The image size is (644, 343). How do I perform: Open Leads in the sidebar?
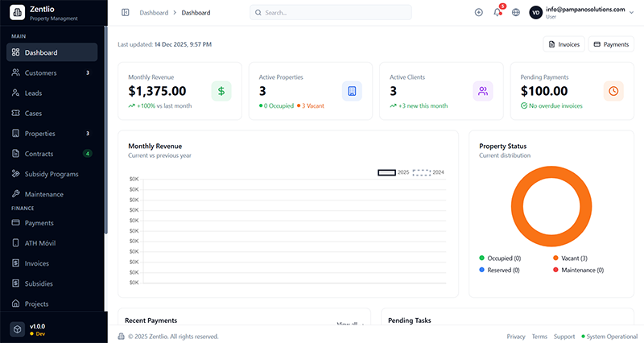(x=52, y=93)
